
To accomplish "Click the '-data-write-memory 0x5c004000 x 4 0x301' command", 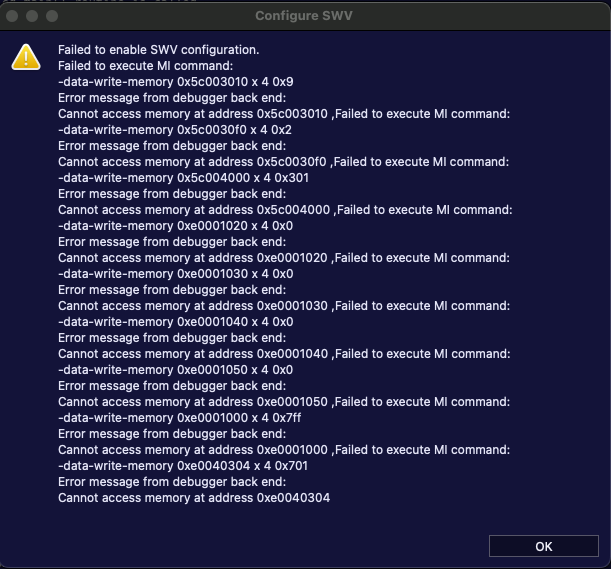I will [183, 178].
